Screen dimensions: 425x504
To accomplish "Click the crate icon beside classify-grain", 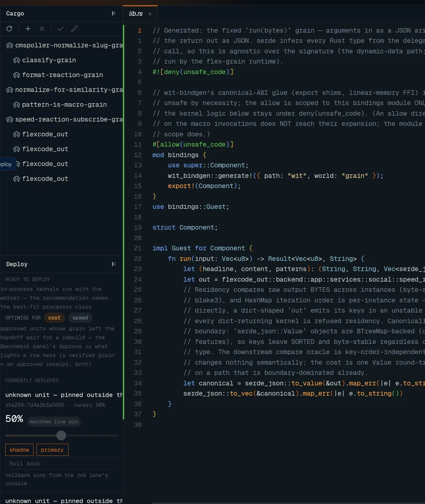I will tap(16, 60).
